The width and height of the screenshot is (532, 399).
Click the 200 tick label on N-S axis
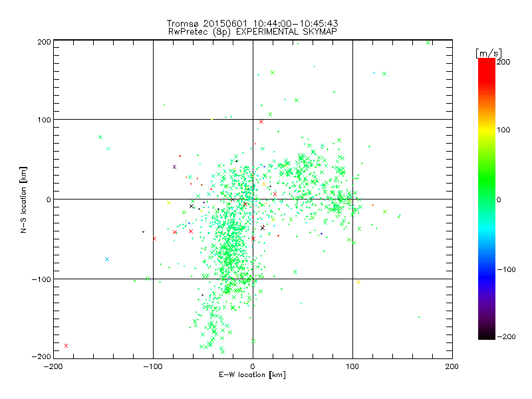tap(44, 42)
